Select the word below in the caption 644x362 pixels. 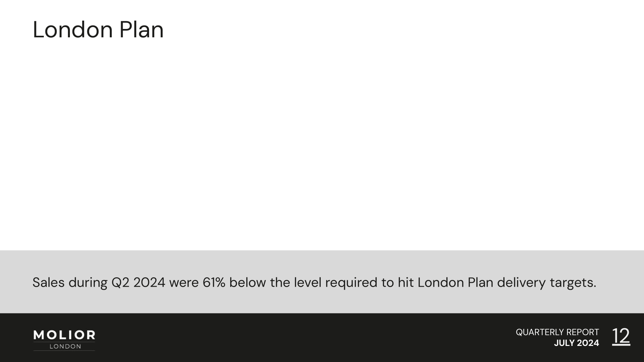coord(248,283)
